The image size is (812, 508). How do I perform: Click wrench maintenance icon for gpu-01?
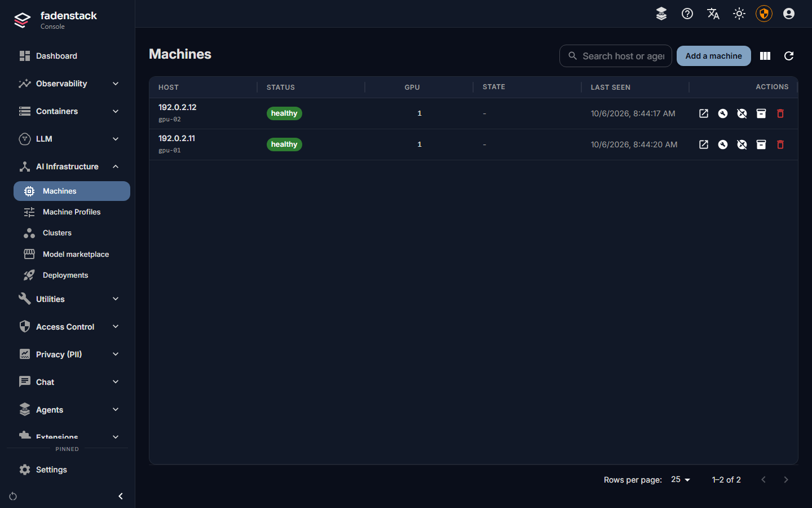[723, 144]
